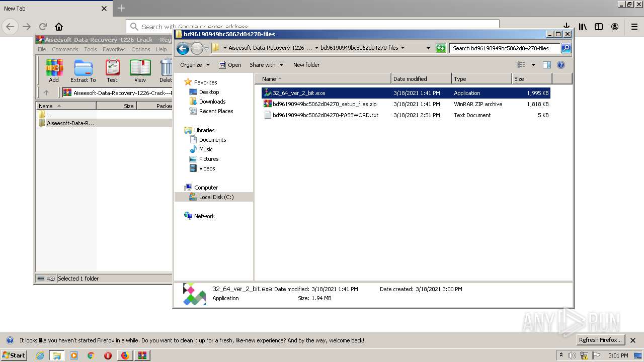Click the volume icon in system tray
This screenshot has height=362, width=644.
coord(572,355)
